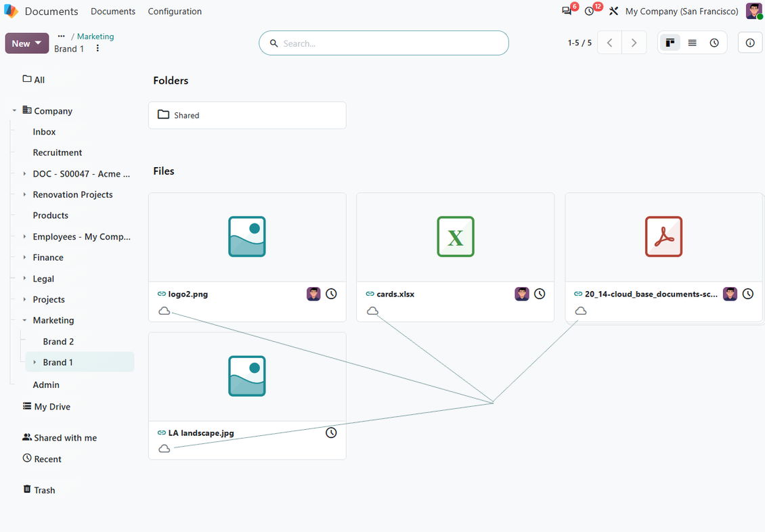Screen dimensions: 765x532
Task: Open the Inbox folder
Action: 44,132
